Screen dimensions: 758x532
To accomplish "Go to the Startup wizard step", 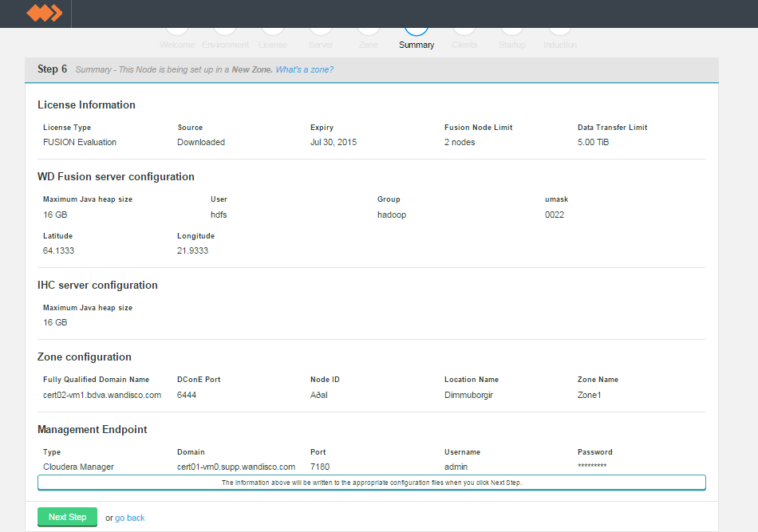I will click(x=512, y=45).
